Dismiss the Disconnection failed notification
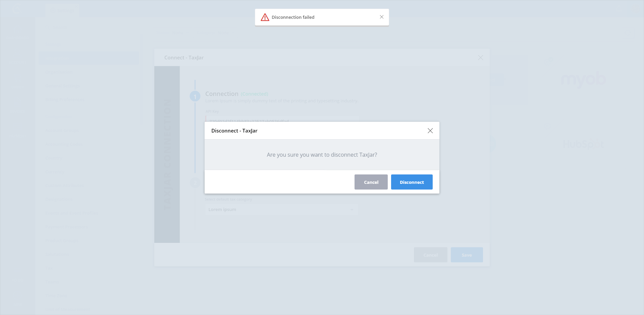Viewport: 644px width, 315px height. tap(381, 17)
